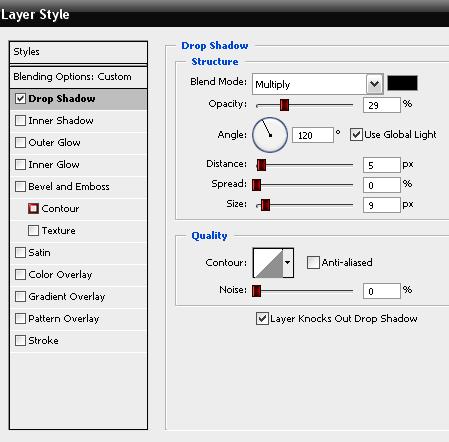Click the Size slider handle
The width and height of the screenshot is (449, 442).
coord(265,205)
